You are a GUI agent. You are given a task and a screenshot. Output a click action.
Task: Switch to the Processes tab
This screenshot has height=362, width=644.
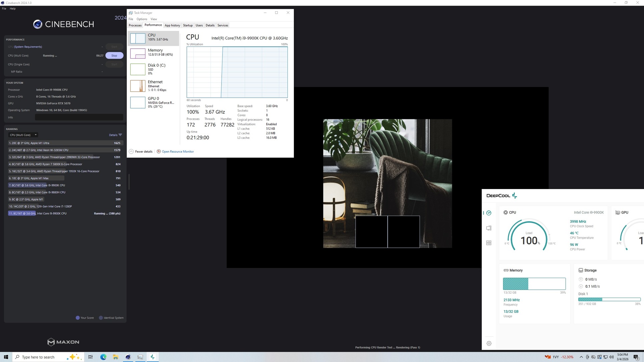click(135, 25)
